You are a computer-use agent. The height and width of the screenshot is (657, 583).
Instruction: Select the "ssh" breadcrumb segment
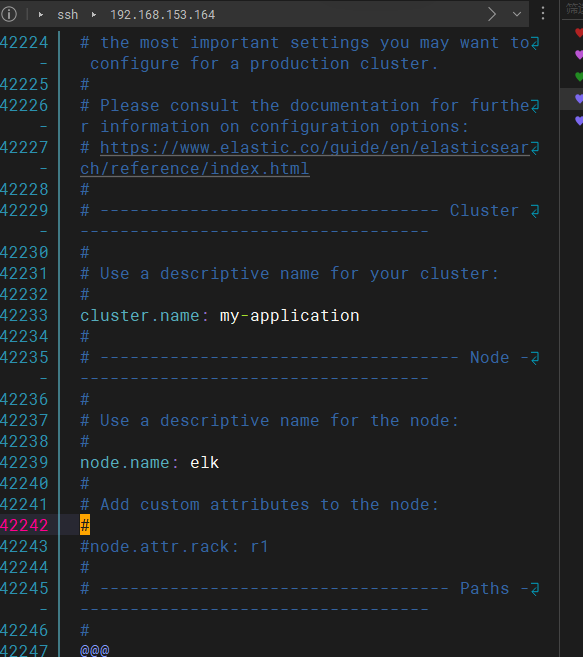tap(67, 15)
